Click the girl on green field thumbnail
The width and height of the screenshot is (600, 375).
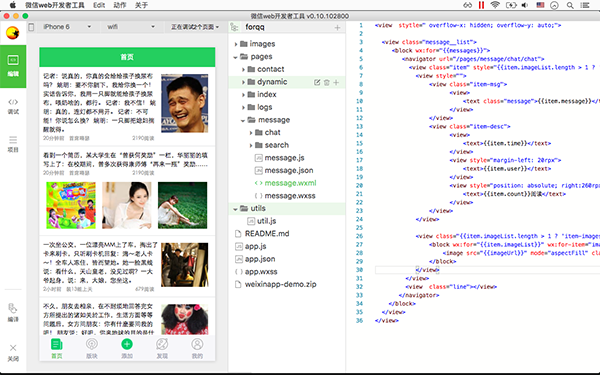(183, 205)
